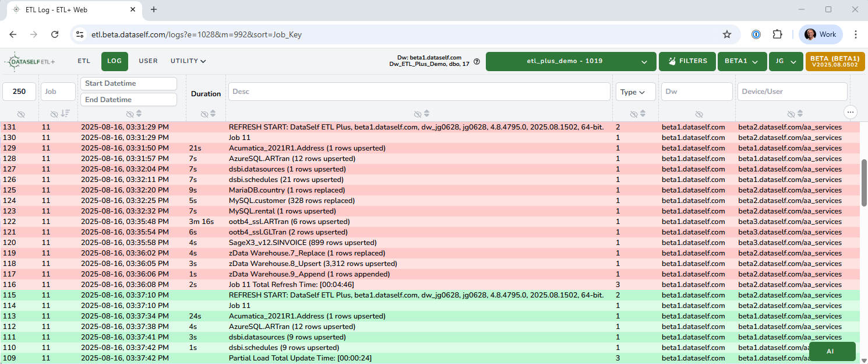The height and width of the screenshot is (364, 868).
Task: Hide the Type column
Action: point(634,114)
